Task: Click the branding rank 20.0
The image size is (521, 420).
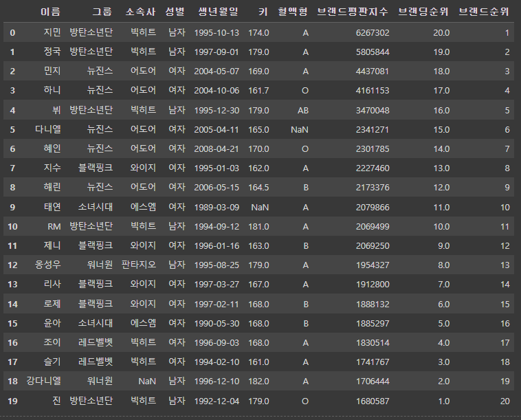Action: point(441,33)
